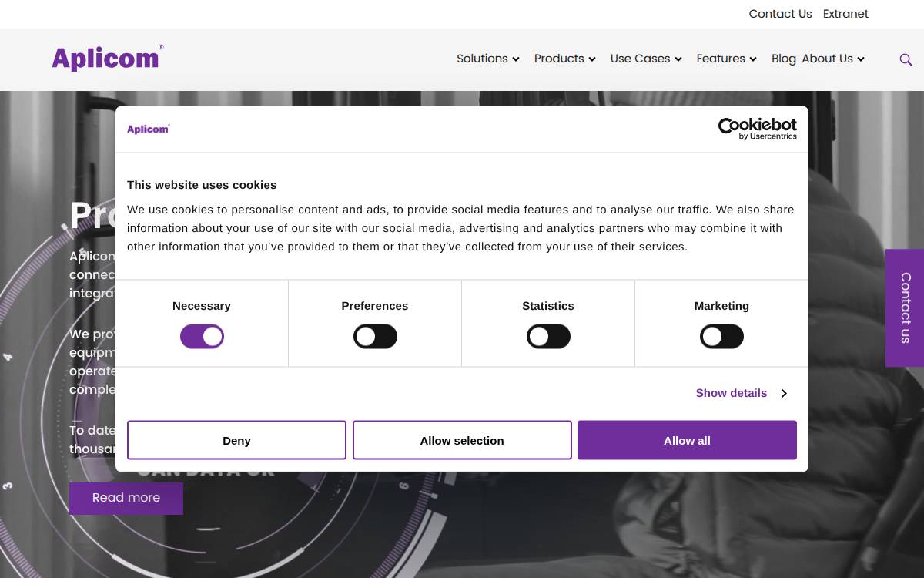
Task: Click the Marketing label text
Action: (x=721, y=306)
